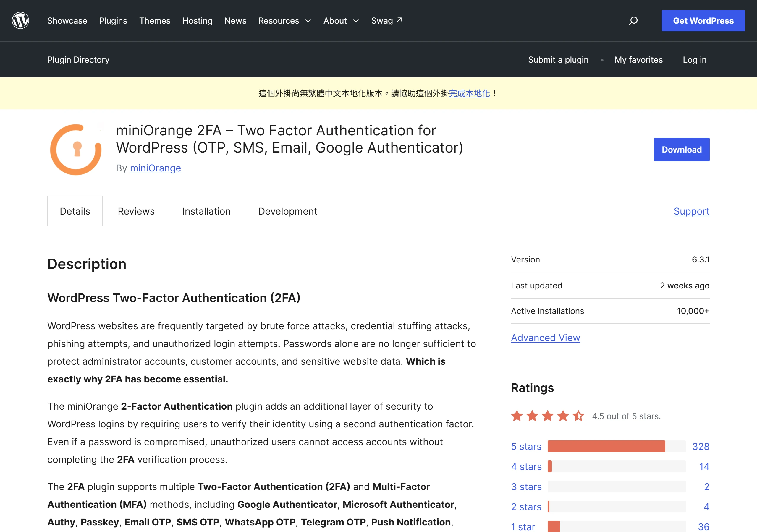
Task: Open the Hosting menu item
Action: tap(198, 21)
